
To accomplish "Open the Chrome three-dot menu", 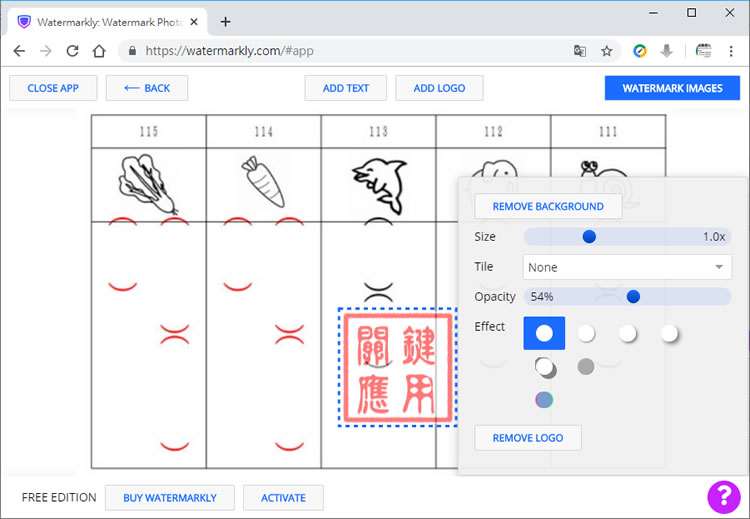I will point(731,50).
